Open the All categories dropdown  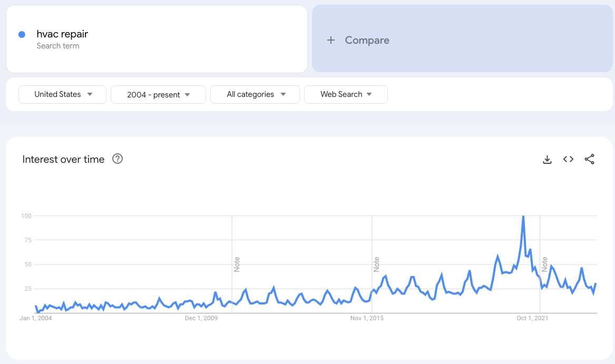click(x=255, y=95)
